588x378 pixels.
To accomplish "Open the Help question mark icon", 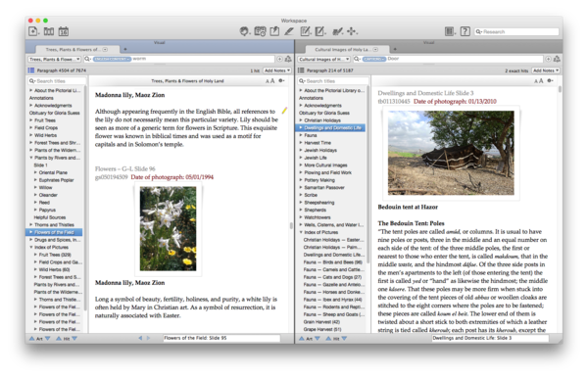I will pyautogui.click(x=465, y=31).
